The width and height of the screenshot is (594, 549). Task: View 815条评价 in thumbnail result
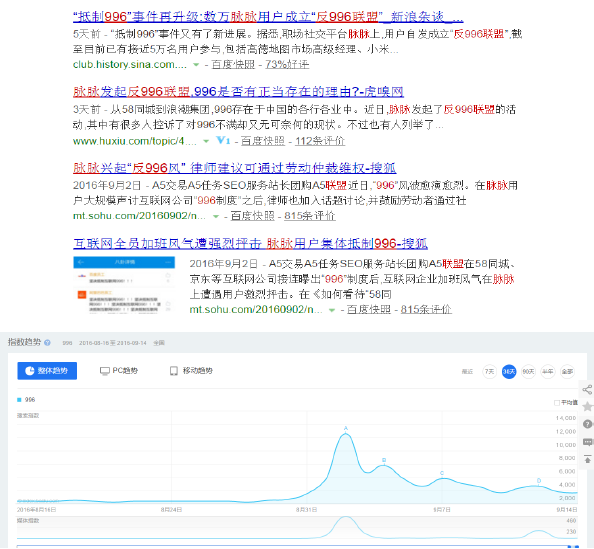[426, 310]
